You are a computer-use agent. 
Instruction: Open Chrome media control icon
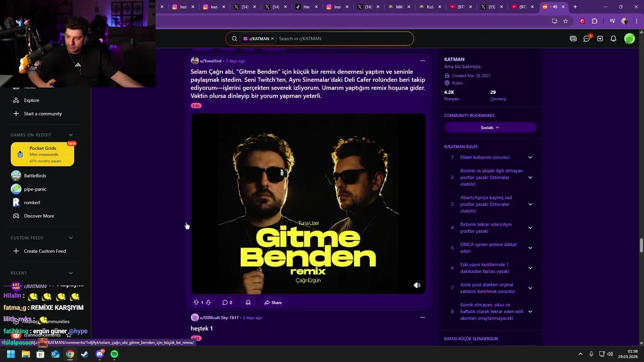pyautogui.click(x=612, y=21)
